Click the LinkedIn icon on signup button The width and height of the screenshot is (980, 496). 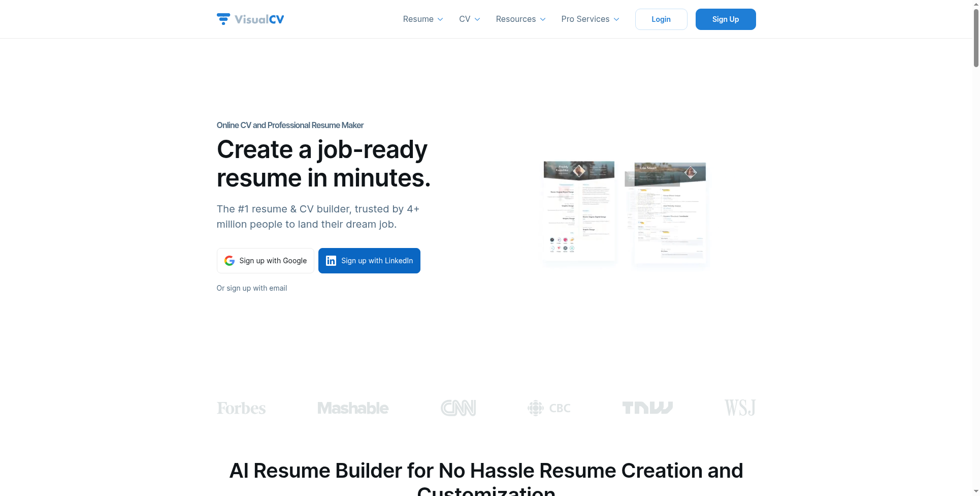(331, 260)
